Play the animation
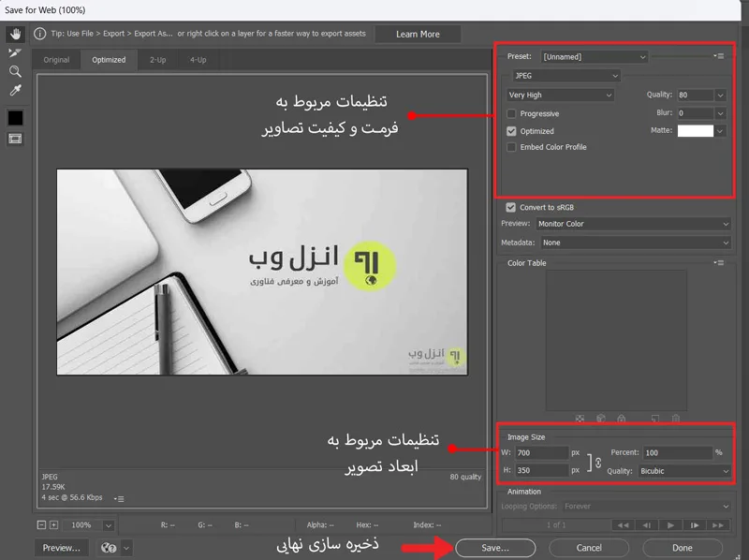The height and width of the screenshot is (560, 749). pos(670,525)
